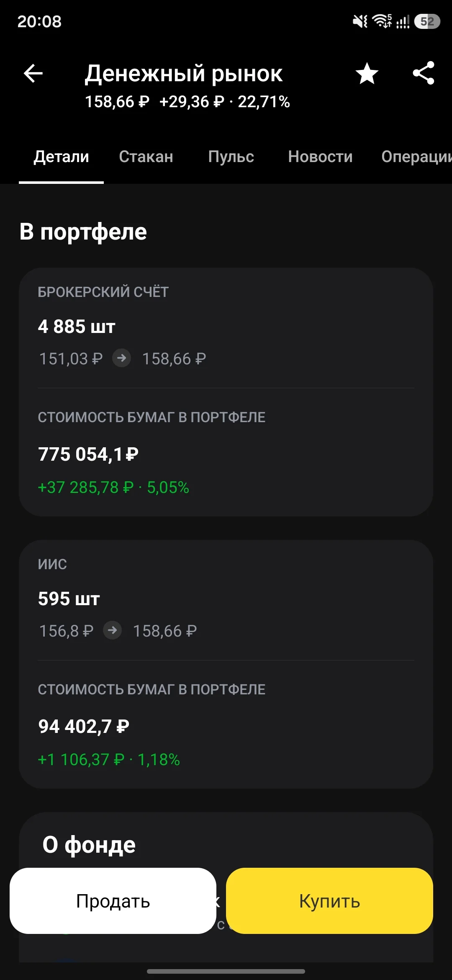Switch to the Стакан tab
Viewport: 452px width, 980px height.
[x=146, y=157]
